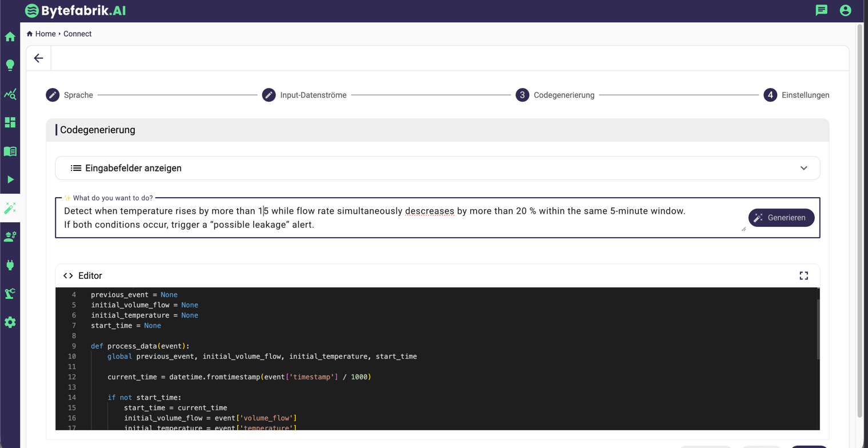Open the Home dashboard from the sidebar
The width and height of the screenshot is (868, 448).
[x=10, y=36]
